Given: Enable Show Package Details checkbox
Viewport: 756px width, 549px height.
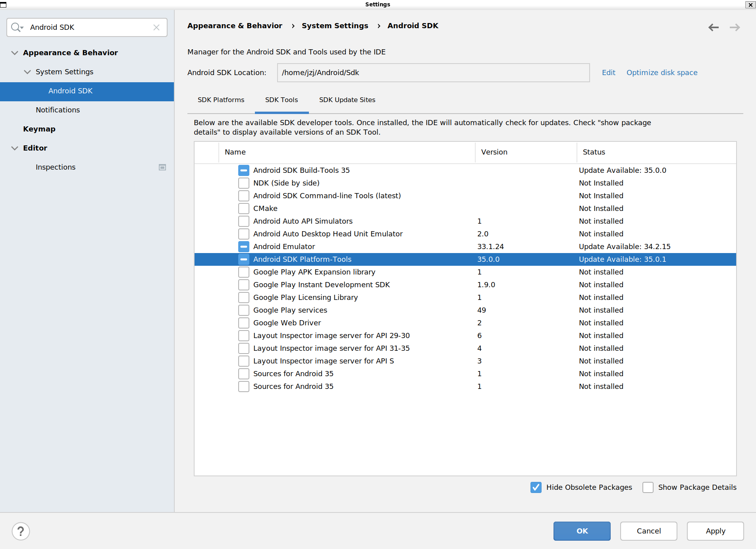Looking at the screenshot, I should coord(648,487).
